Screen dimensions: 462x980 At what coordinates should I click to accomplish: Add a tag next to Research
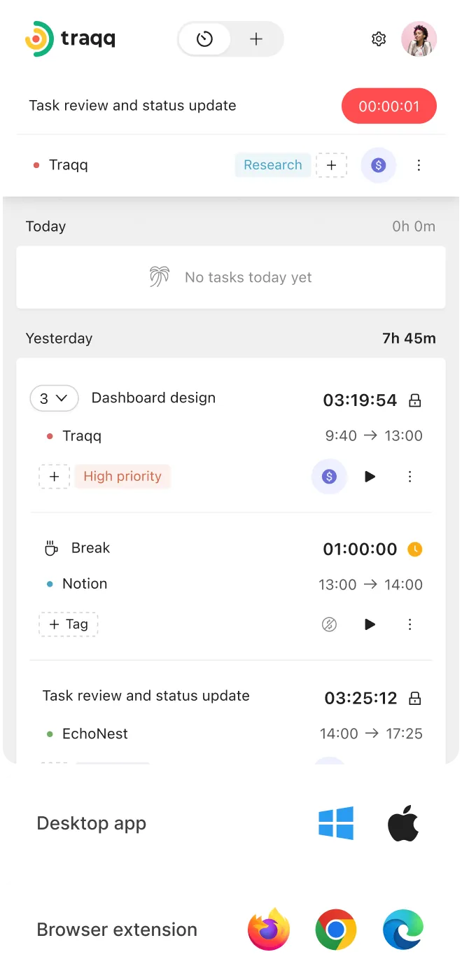click(331, 165)
